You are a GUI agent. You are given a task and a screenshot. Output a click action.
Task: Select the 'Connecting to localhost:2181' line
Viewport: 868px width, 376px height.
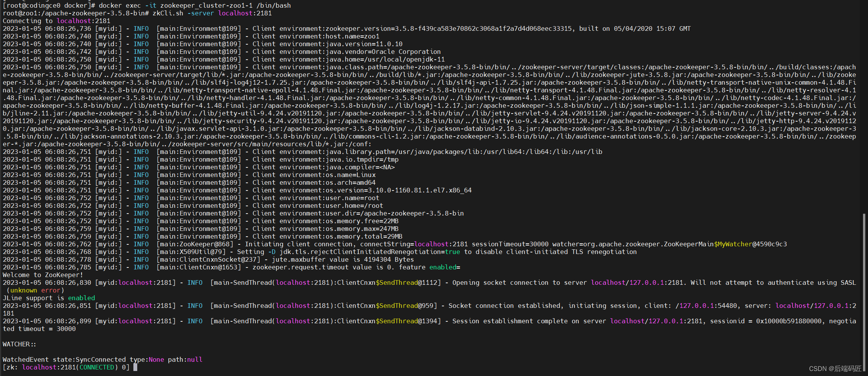[x=57, y=21]
